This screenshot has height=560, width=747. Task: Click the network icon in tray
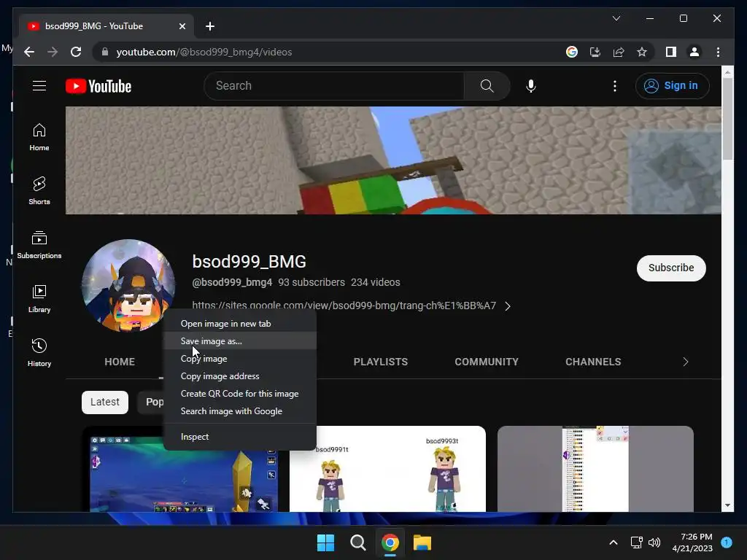(636, 542)
